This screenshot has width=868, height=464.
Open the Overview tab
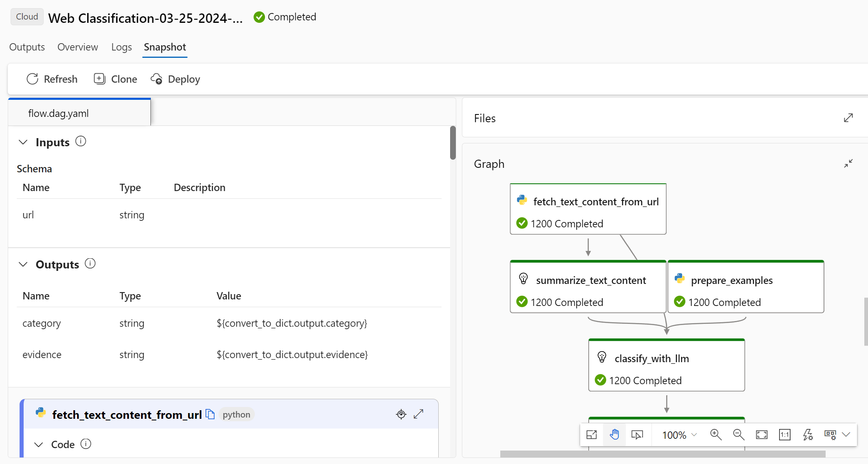(x=77, y=47)
